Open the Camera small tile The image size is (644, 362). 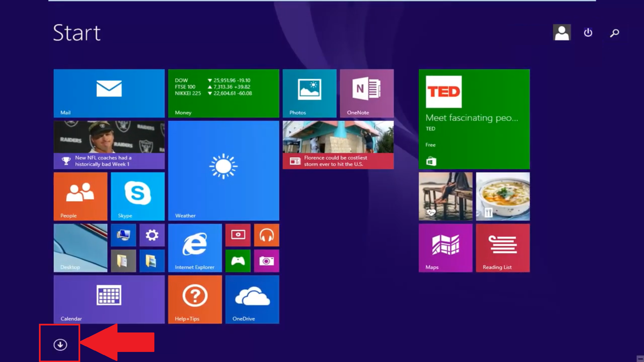tap(266, 261)
